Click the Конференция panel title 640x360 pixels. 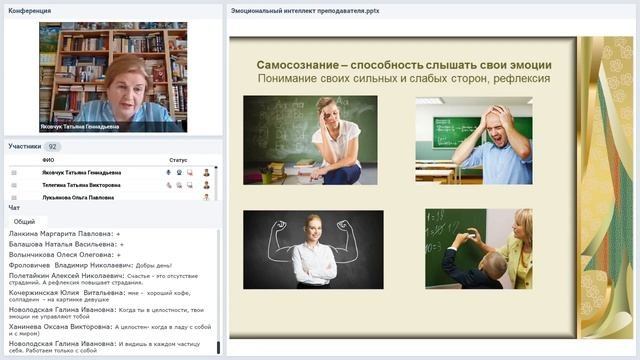30,11
